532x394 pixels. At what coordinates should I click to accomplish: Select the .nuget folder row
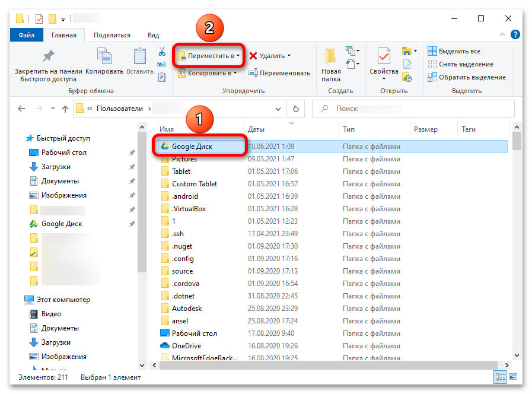tap(333, 246)
